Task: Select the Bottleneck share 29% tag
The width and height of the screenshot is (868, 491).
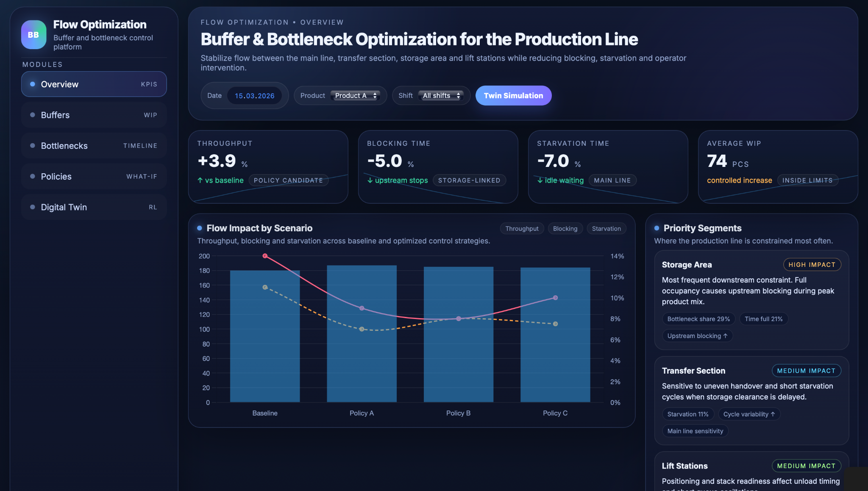Action: (x=698, y=319)
